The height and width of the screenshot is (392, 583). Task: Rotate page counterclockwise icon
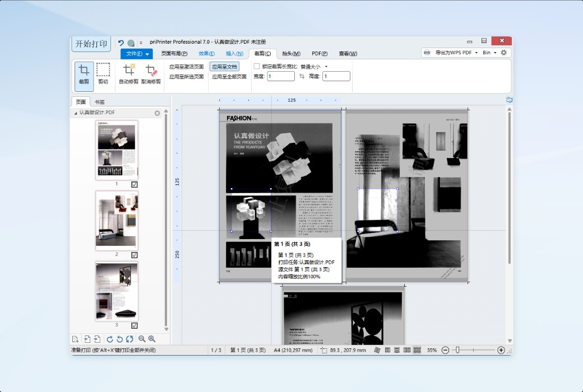tap(120, 339)
